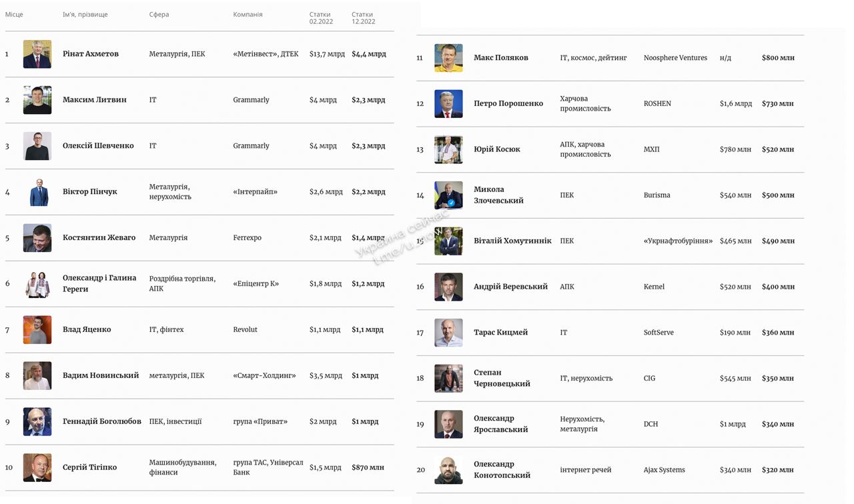Image resolution: width=854 pixels, height=504 pixels.
Task: Click the name Юрій Косюк
Action: (497, 149)
